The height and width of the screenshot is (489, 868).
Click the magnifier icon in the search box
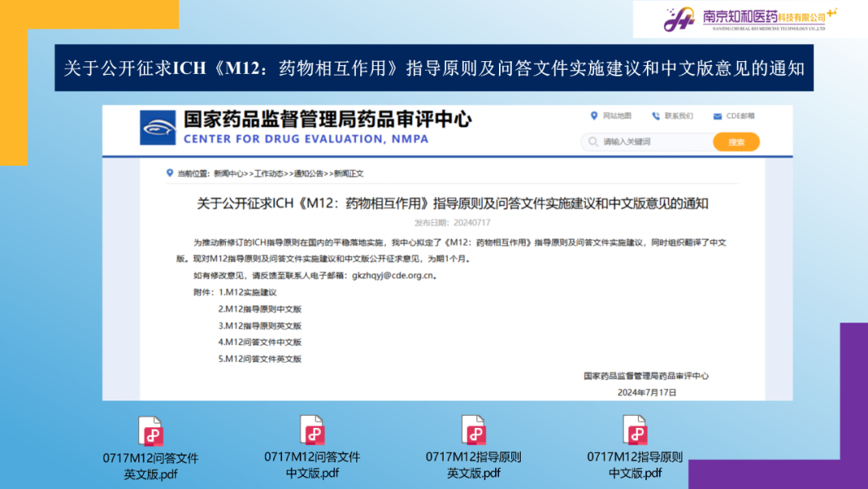point(594,142)
